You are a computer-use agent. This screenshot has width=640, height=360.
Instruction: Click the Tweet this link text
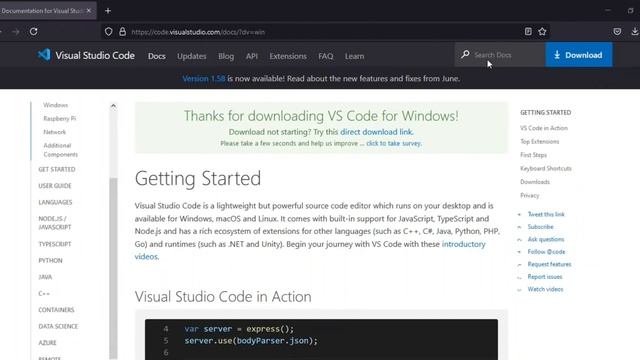(546, 214)
